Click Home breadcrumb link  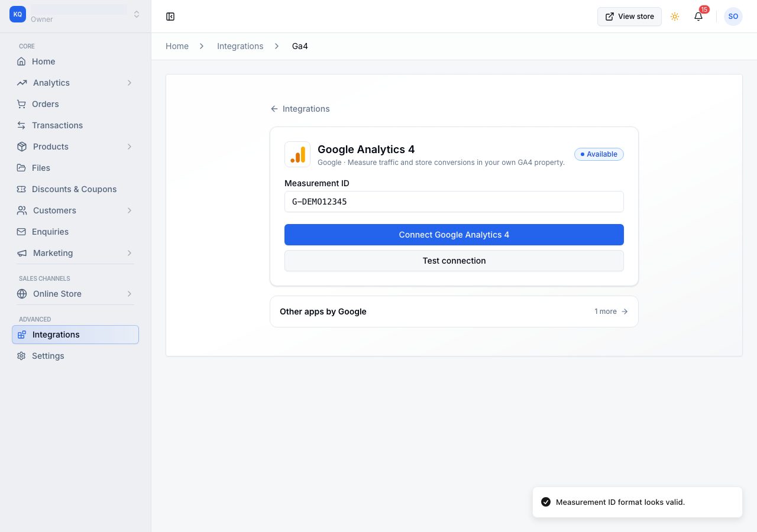(177, 46)
